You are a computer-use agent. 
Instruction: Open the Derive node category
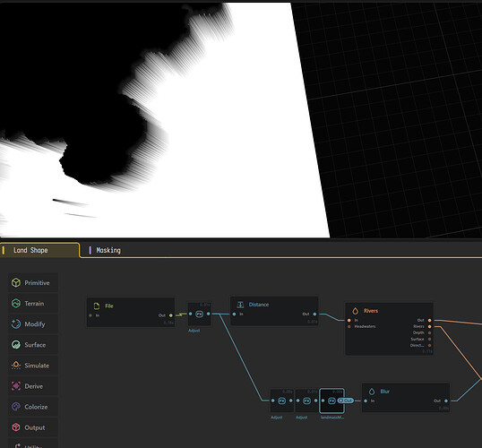pyautogui.click(x=32, y=386)
